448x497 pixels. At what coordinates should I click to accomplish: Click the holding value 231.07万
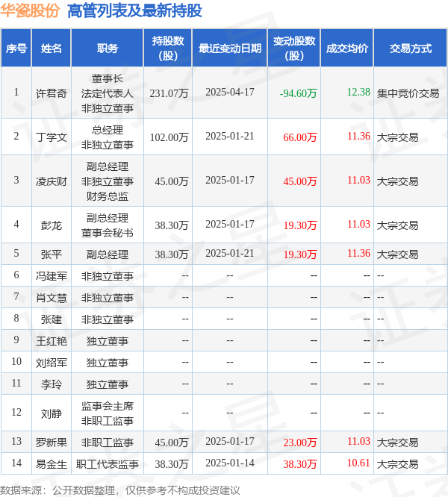pyautogui.click(x=169, y=93)
